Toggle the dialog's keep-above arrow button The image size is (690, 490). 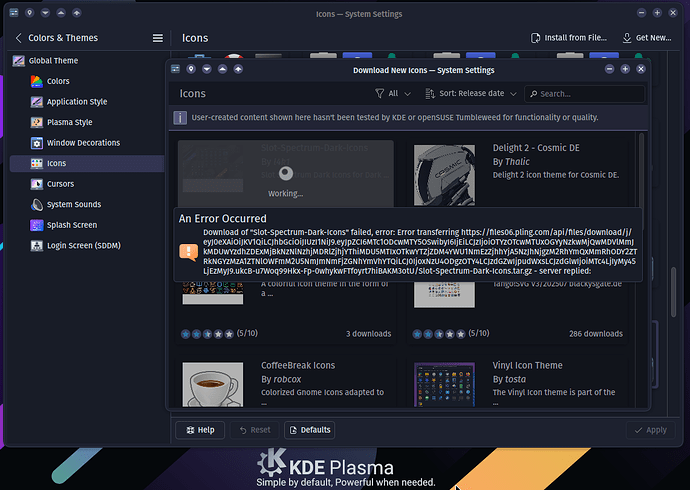[x=238, y=70]
